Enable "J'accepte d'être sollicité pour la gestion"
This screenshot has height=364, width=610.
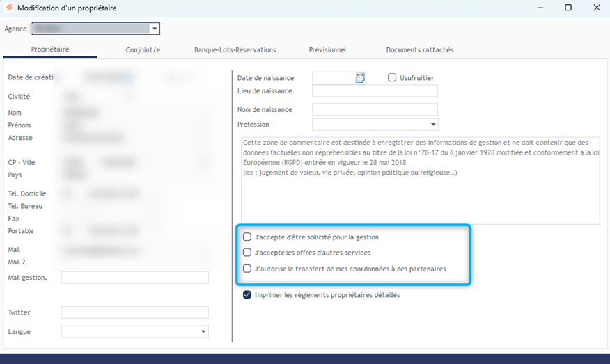pyautogui.click(x=247, y=237)
